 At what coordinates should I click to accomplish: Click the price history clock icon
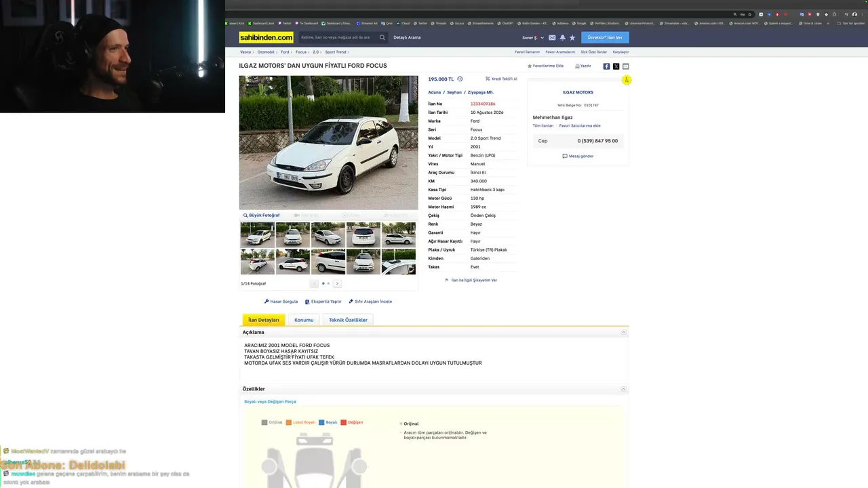pos(460,79)
